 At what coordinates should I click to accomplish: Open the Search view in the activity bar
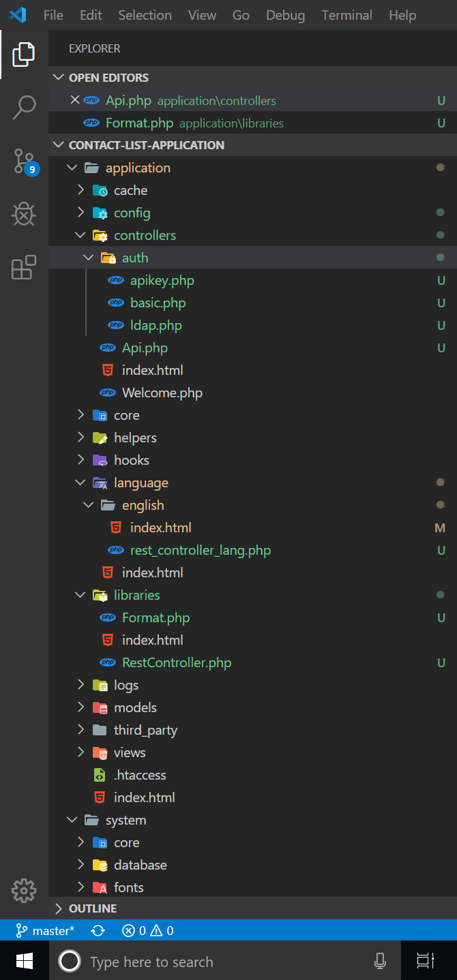[24, 107]
